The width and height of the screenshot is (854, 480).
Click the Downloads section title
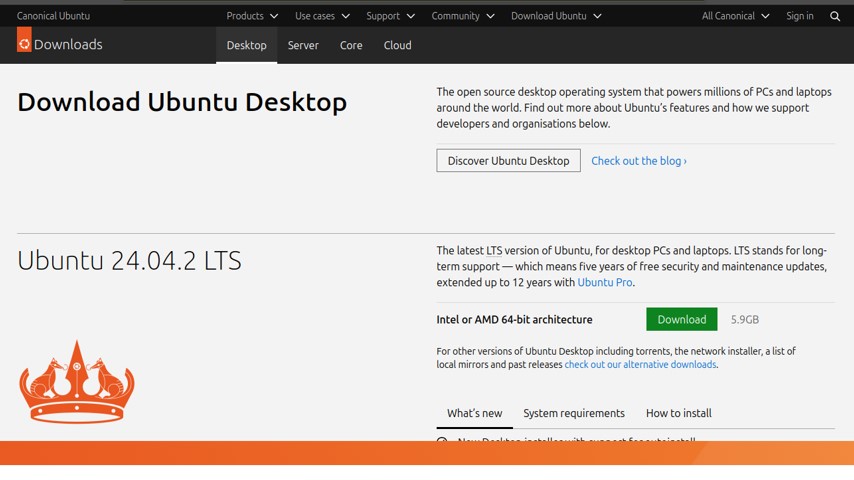pos(68,45)
